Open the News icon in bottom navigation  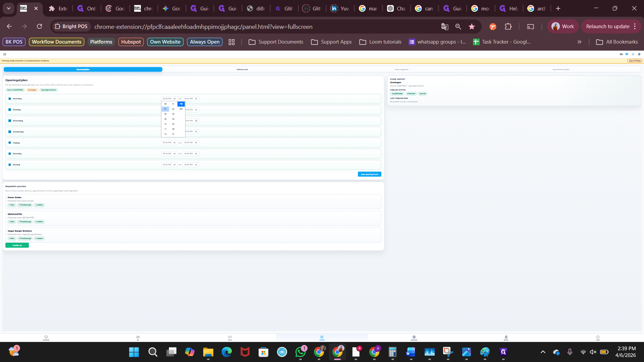506,338
